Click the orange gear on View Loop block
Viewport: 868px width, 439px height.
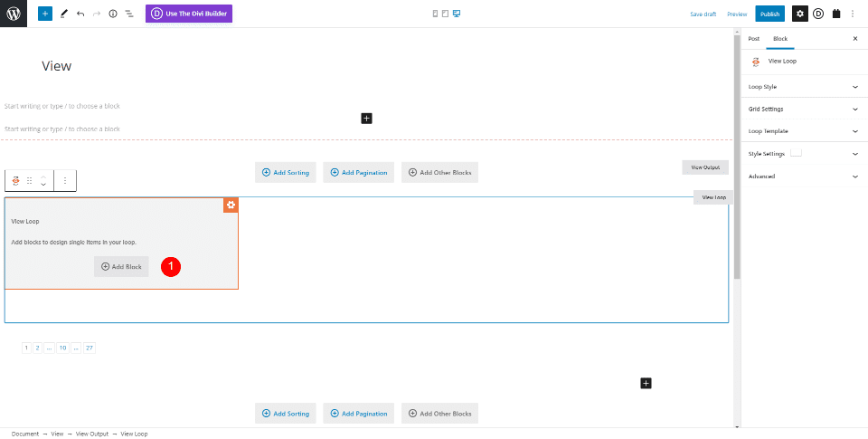click(231, 205)
